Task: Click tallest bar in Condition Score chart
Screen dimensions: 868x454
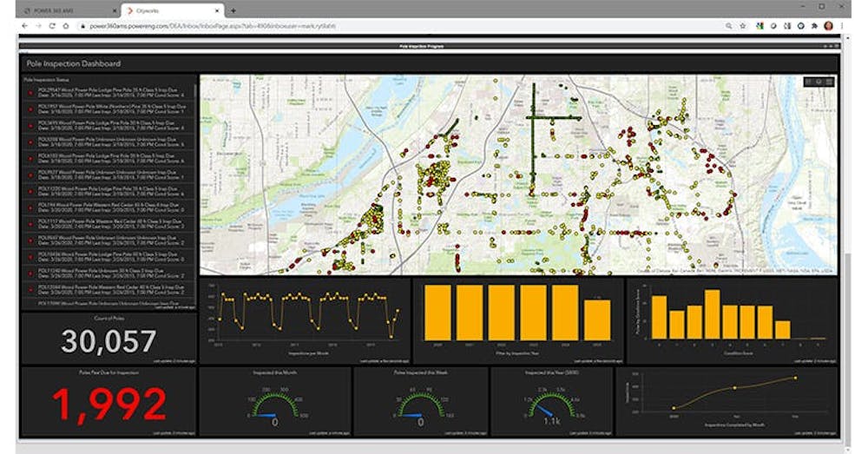Action: [x=712, y=314]
